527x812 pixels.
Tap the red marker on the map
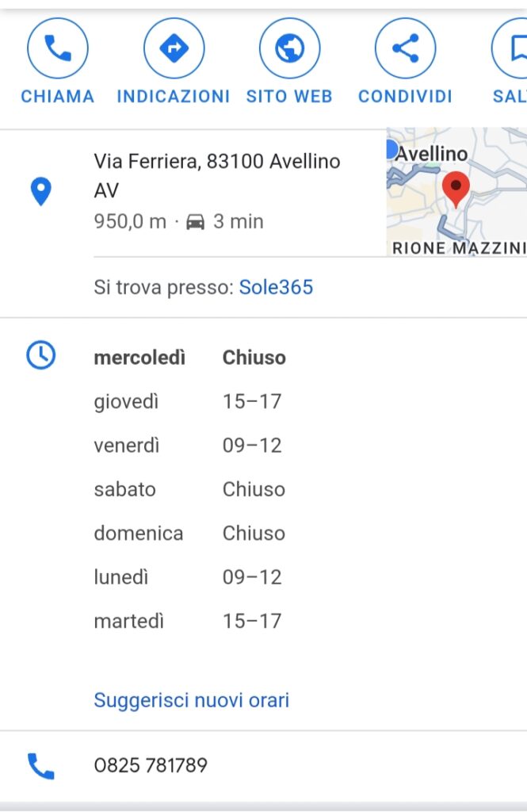456,190
